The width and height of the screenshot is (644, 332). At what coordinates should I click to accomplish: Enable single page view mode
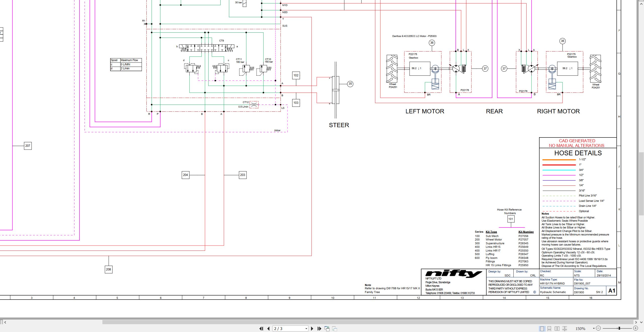pos(542,328)
